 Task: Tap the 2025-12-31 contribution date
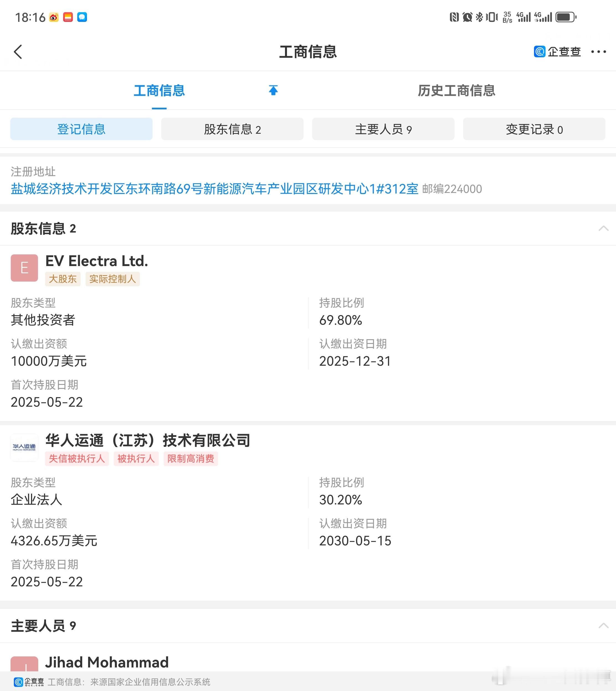[355, 361]
